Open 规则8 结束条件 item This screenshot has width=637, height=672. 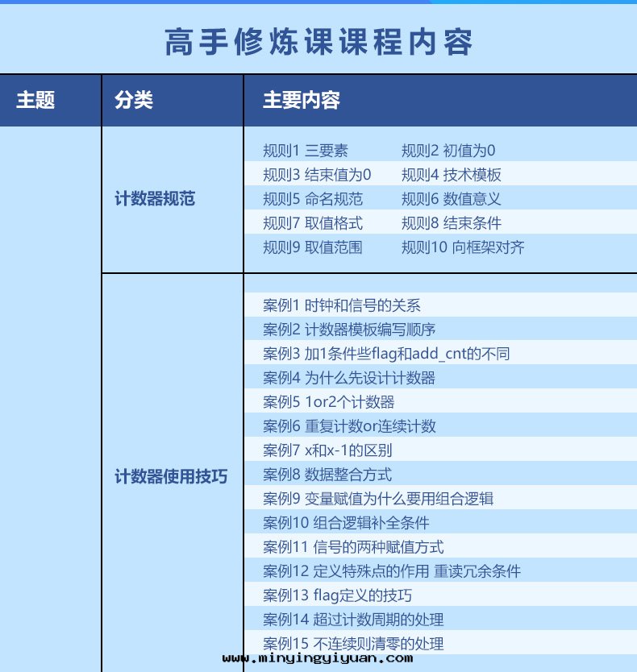point(451,223)
